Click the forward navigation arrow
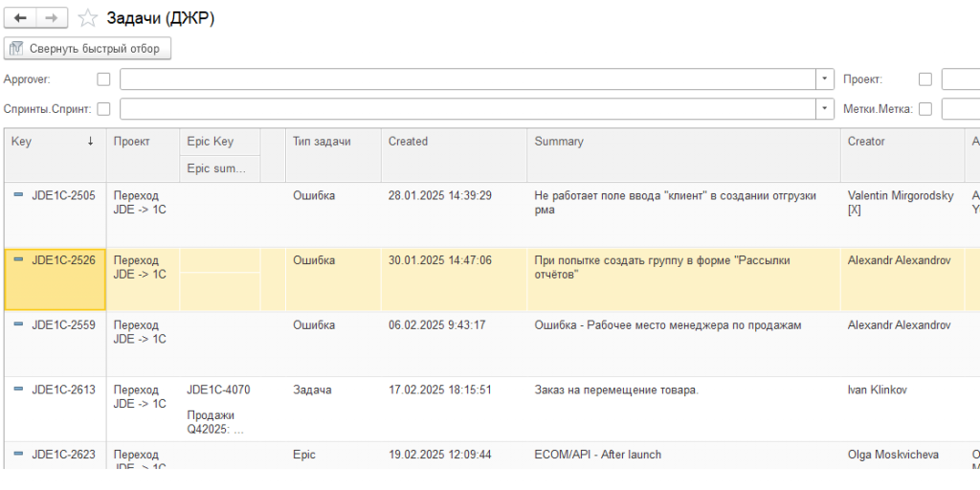 coord(53,18)
